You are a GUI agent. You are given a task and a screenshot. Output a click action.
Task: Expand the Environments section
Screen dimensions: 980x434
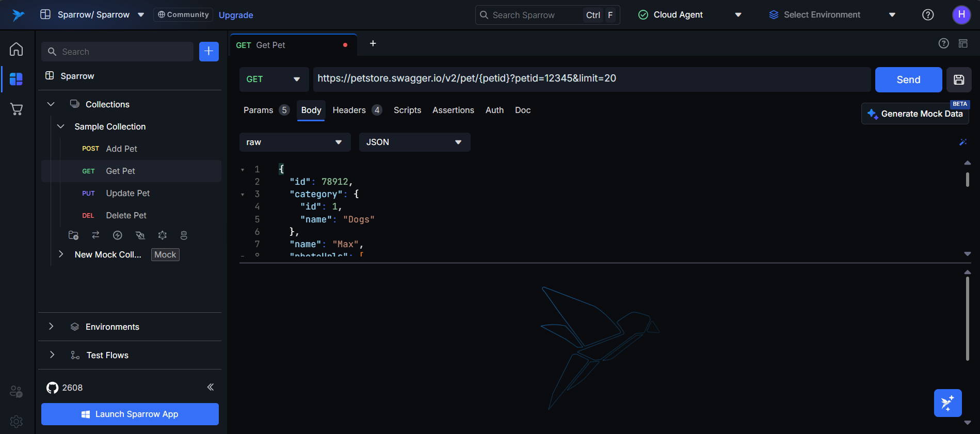[x=51, y=327]
